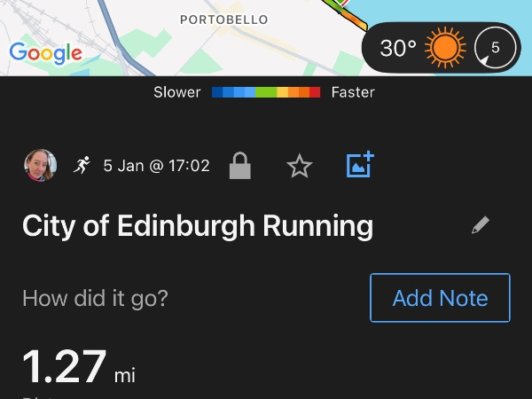Favorite the activity with the star

pos(300,166)
